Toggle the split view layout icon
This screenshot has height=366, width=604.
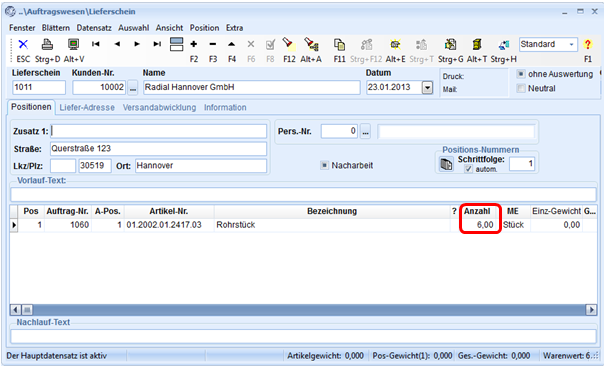(176, 44)
